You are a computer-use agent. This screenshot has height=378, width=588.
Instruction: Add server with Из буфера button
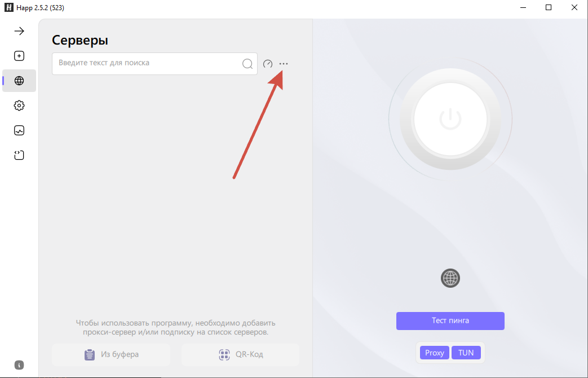click(111, 355)
